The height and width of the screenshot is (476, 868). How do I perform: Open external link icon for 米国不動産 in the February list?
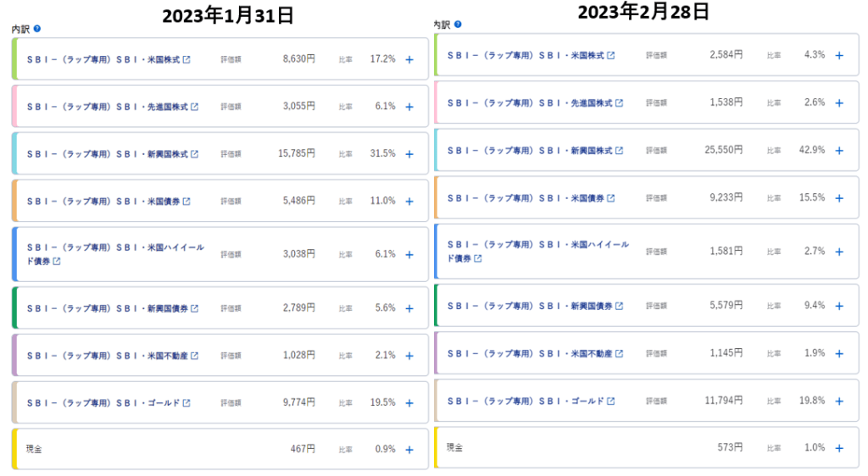pyautogui.click(x=620, y=353)
